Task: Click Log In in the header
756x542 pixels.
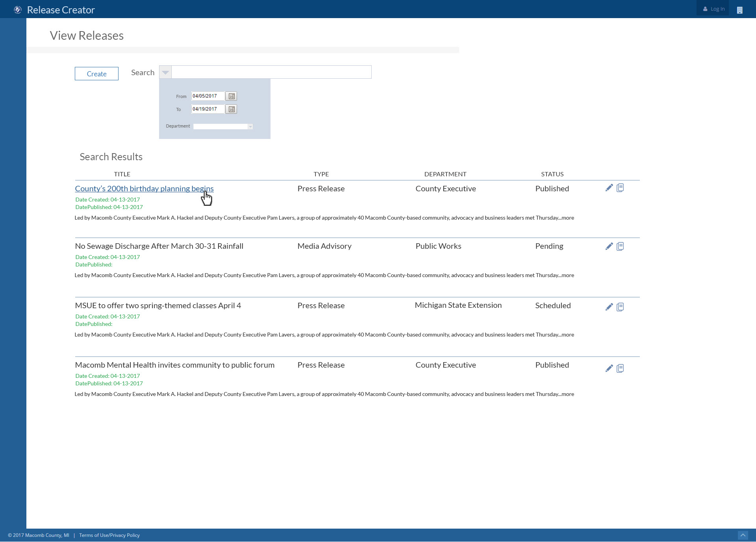Action: point(713,9)
